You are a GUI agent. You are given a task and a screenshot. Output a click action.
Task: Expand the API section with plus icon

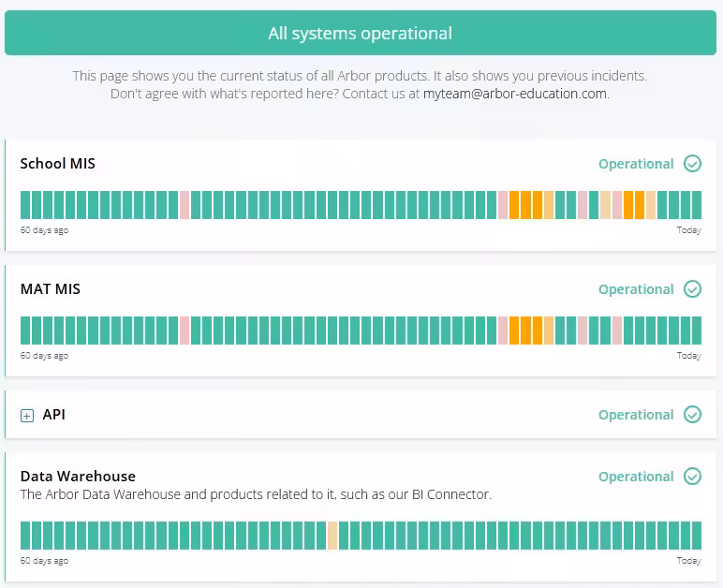coord(27,416)
